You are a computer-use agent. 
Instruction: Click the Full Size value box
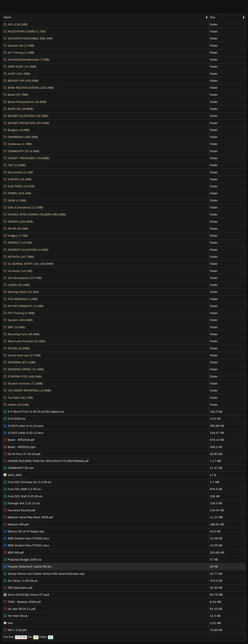(x=21, y=637)
